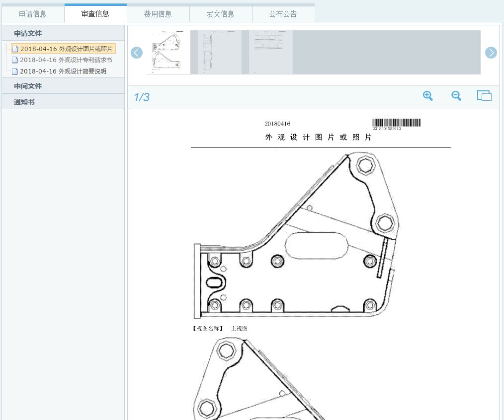Image resolution: width=504 pixels, height=420 pixels.
Task: Select the 审查信息 tab
Action: pyautogui.click(x=95, y=13)
